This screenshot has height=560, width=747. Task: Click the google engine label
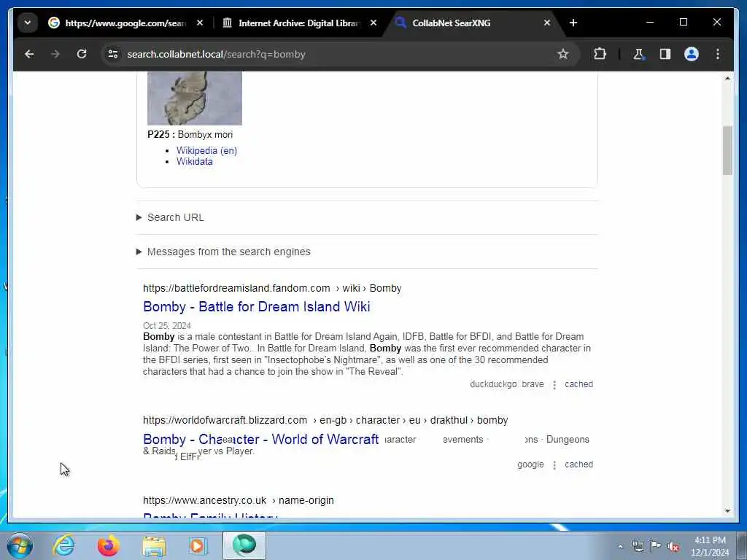point(530,464)
